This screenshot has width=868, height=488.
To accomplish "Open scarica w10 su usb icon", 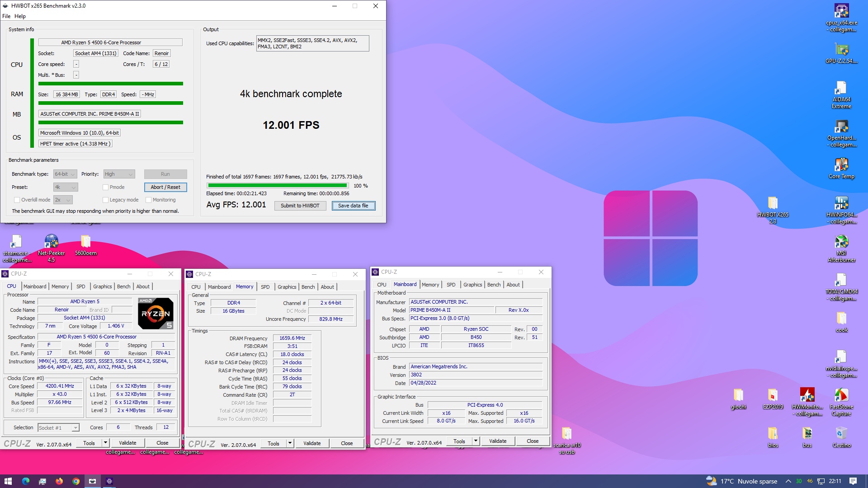I will (x=566, y=441).
